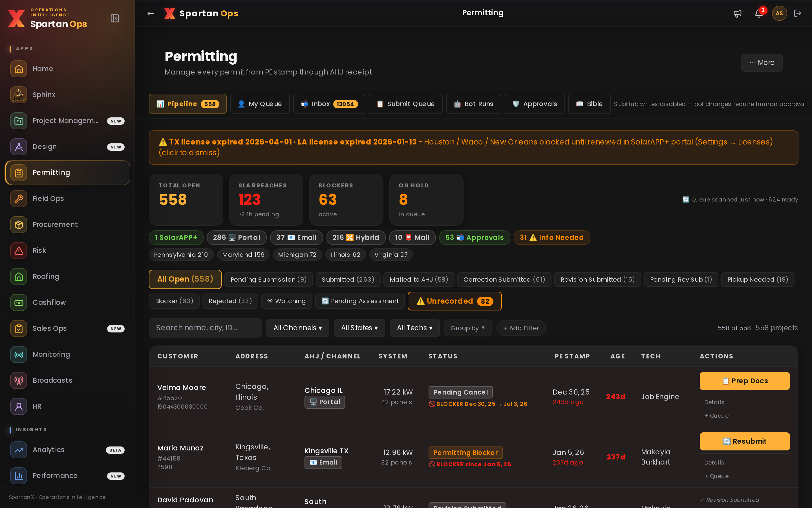Open the AS user avatar

point(779,14)
